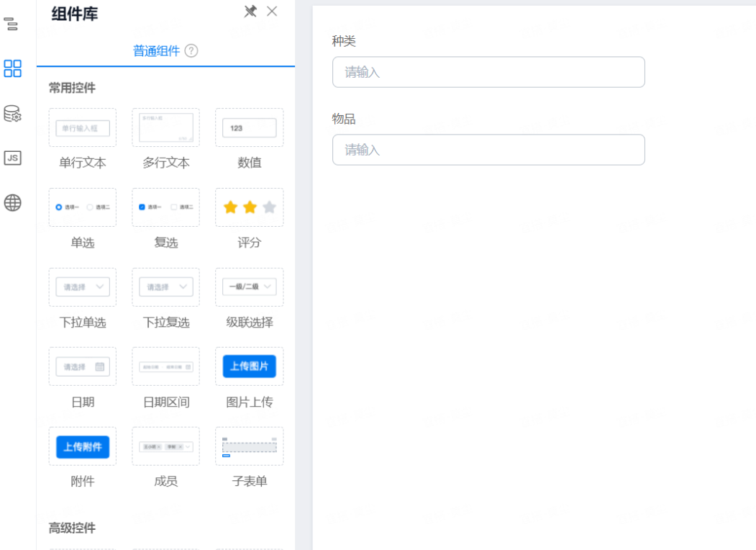Click the 组件库 panel title
This screenshot has width=756, height=550.
[75, 14]
